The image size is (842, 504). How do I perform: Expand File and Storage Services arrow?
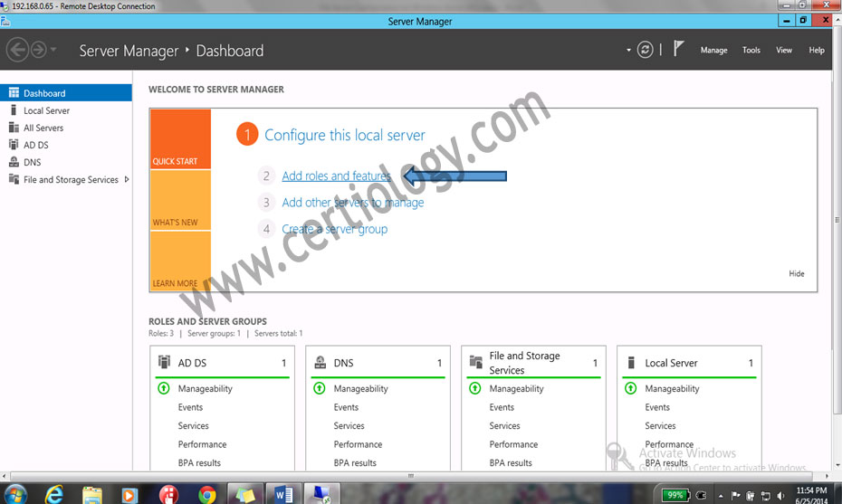coord(127,179)
